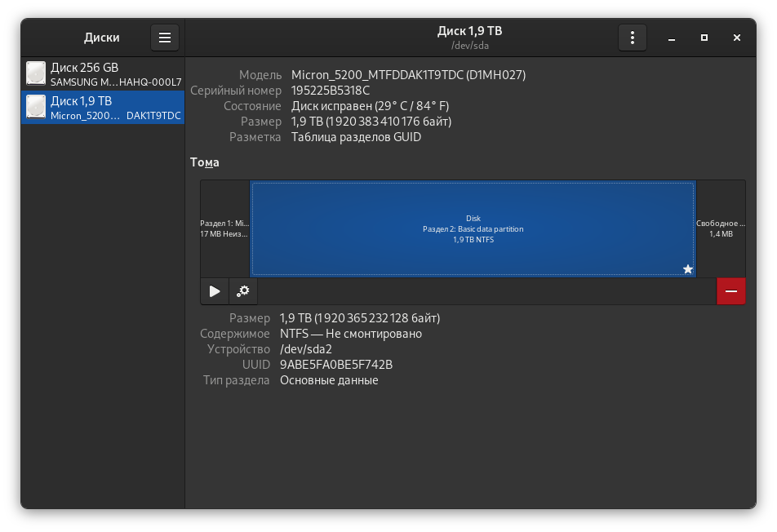Select the 1,9 ТВ NTFS partition block
Screen dimensions: 777x532
[x=473, y=228]
